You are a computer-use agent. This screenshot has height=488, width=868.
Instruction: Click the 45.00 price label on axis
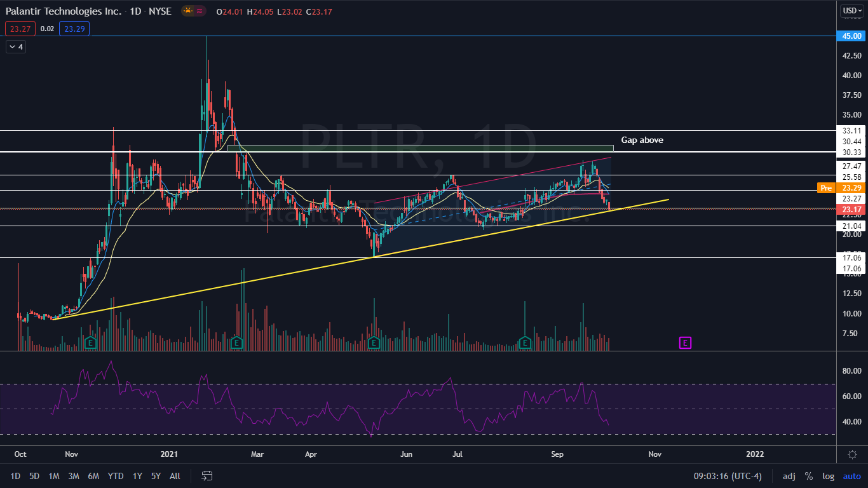click(851, 36)
